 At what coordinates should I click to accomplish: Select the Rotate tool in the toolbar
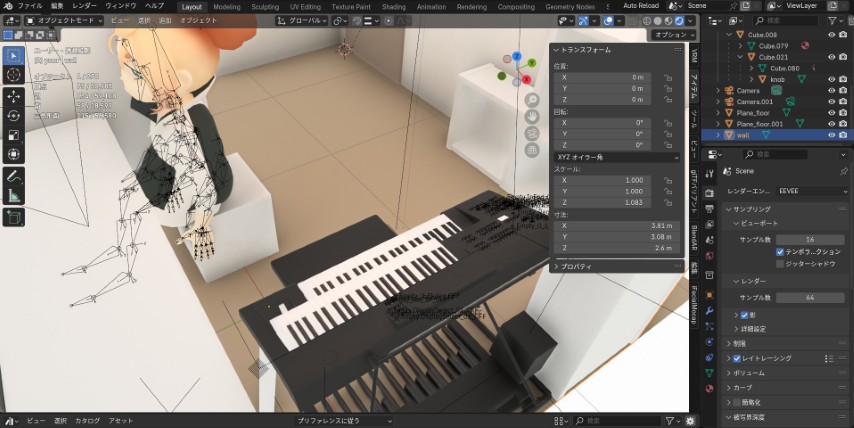tap(14, 115)
